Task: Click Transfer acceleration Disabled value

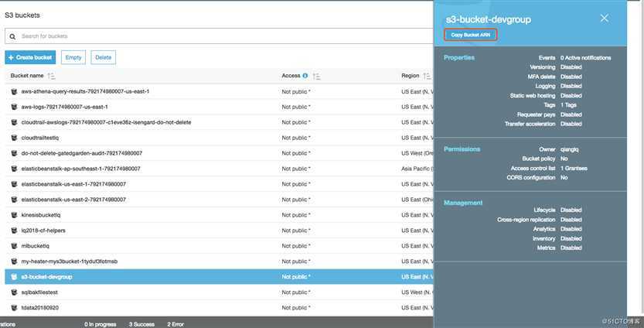Action: point(571,124)
